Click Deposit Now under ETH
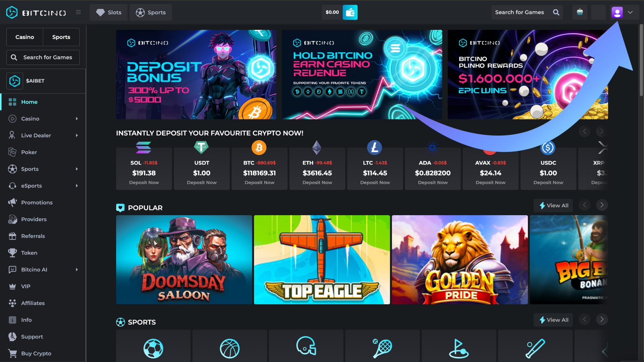This screenshot has height=362, width=644. 317,183
